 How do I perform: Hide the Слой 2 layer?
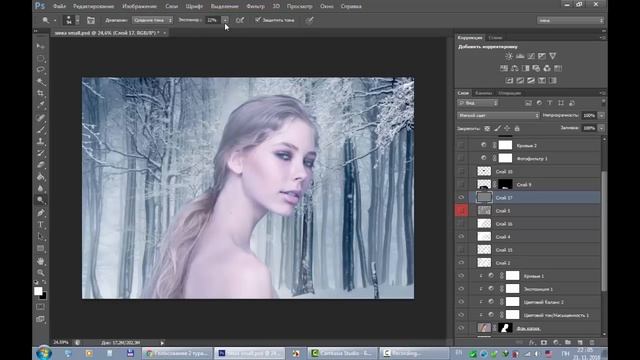coord(461,263)
